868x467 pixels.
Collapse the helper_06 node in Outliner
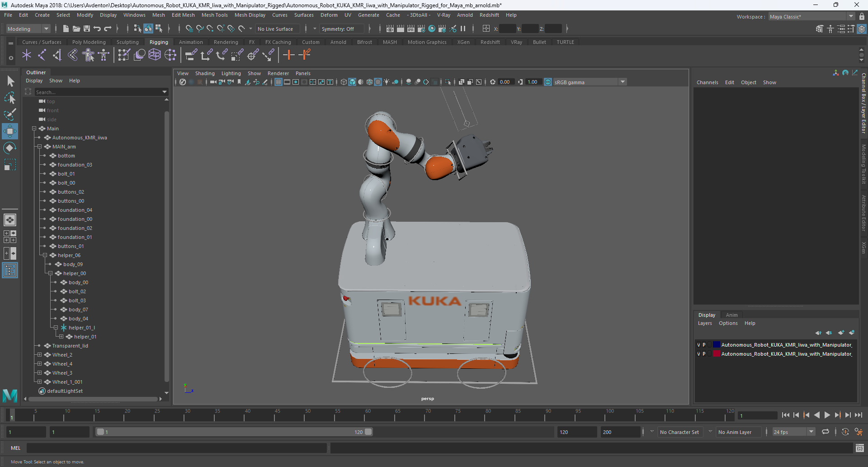point(45,255)
